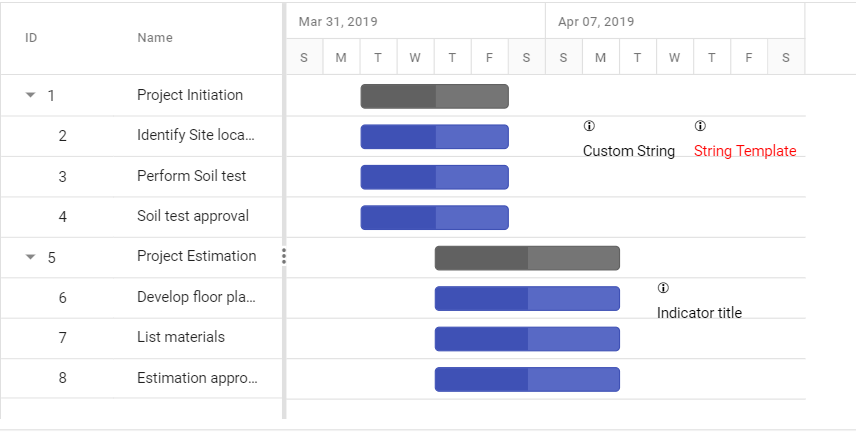The width and height of the screenshot is (856, 434).
Task: Collapse the Project Estimation row arrow
Action: pyautogui.click(x=31, y=257)
